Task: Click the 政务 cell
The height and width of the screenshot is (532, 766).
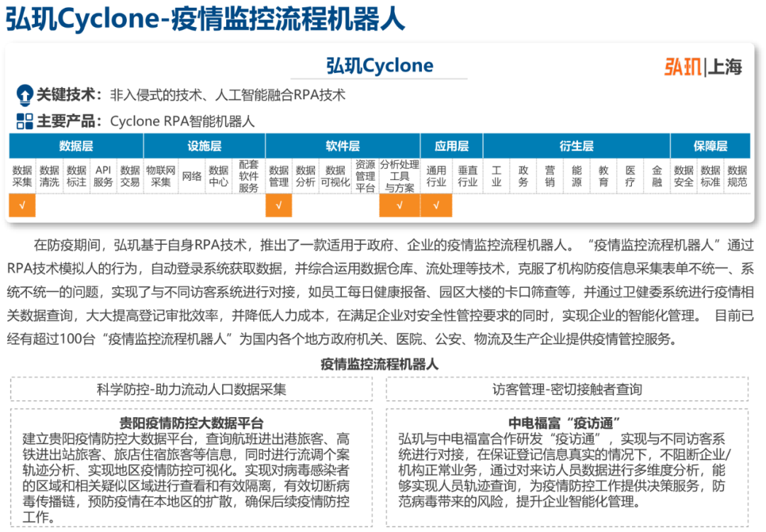Action: [x=523, y=177]
